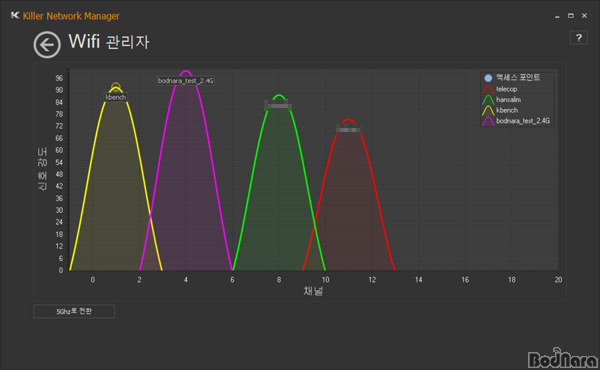Screen dimensions: 600x370
Task: Click the Wifi 관리자 page title
Action: pos(109,41)
